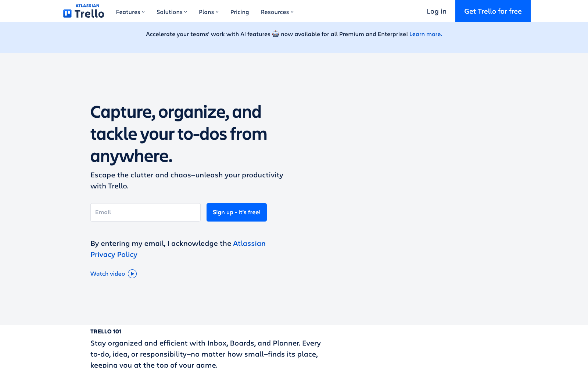This screenshot has height=368, width=588.
Task: Click 'Escape the clutter and chaos' subtitle
Action: click(187, 180)
